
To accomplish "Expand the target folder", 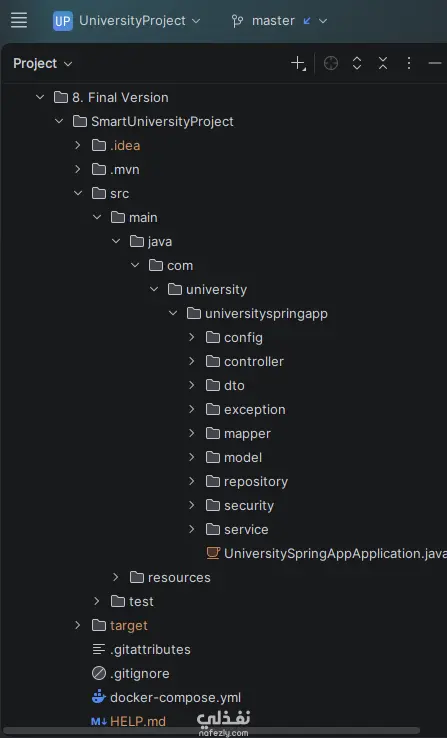I will click(78, 625).
